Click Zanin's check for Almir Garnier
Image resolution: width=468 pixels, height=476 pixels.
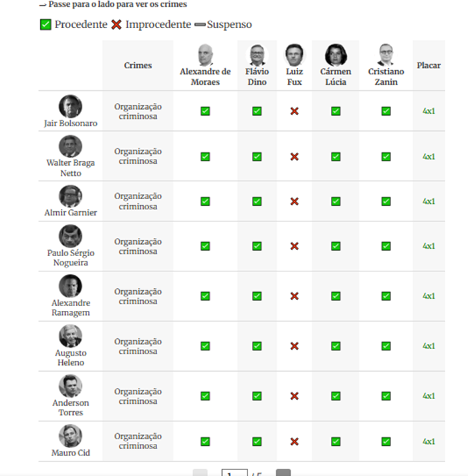tap(386, 201)
